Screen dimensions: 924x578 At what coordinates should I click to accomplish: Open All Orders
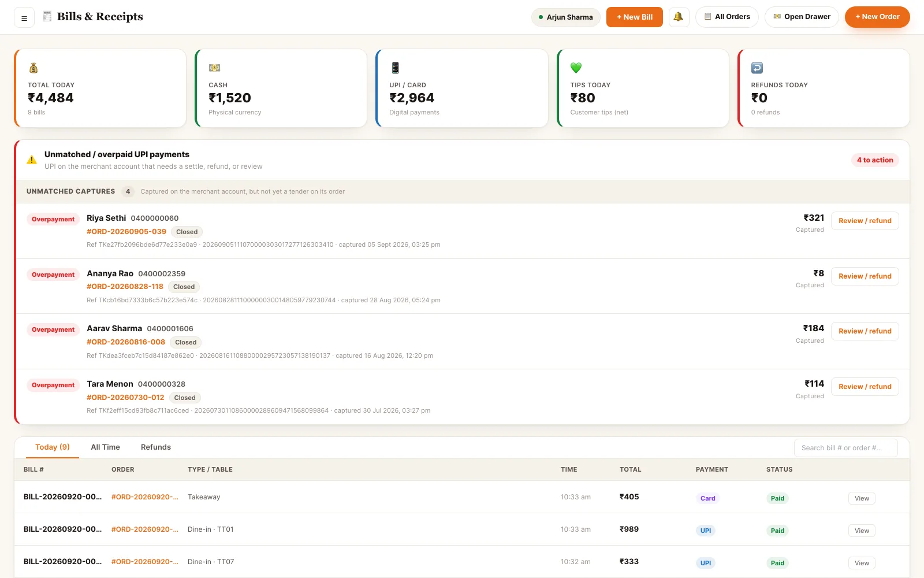click(x=727, y=17)
